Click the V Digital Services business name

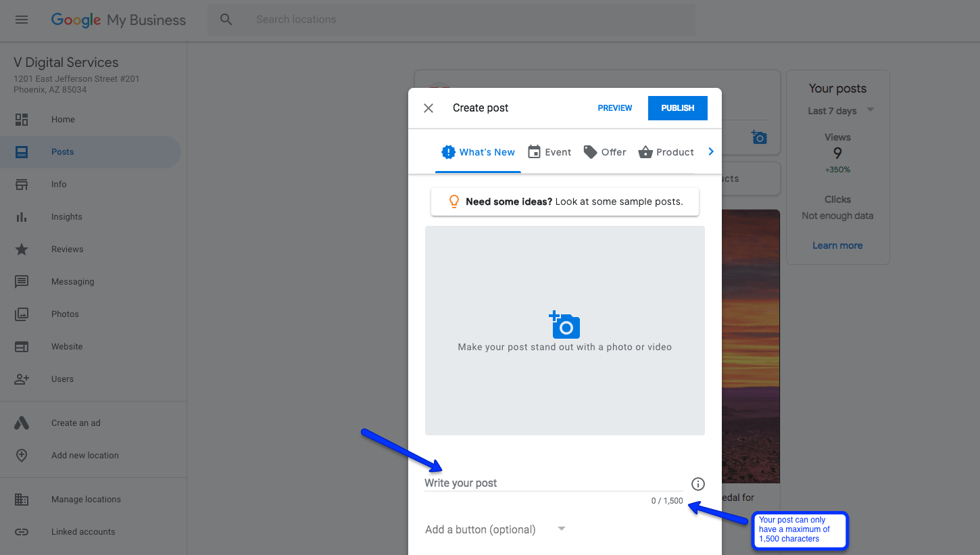pos(66,63)
